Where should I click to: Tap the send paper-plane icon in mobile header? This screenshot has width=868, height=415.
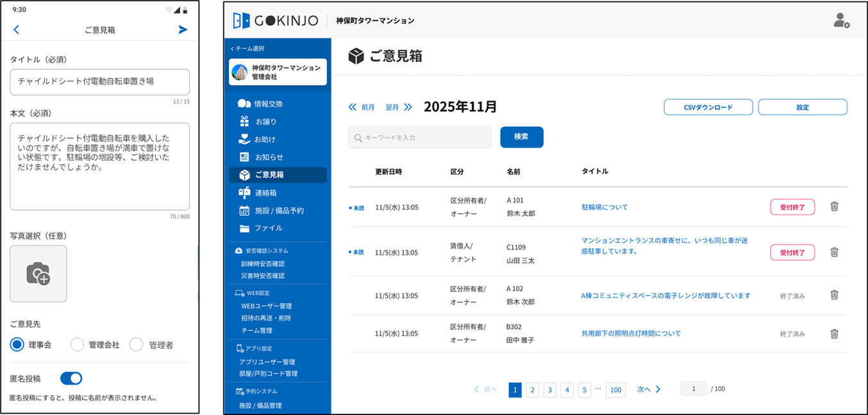tap(183, 29)
